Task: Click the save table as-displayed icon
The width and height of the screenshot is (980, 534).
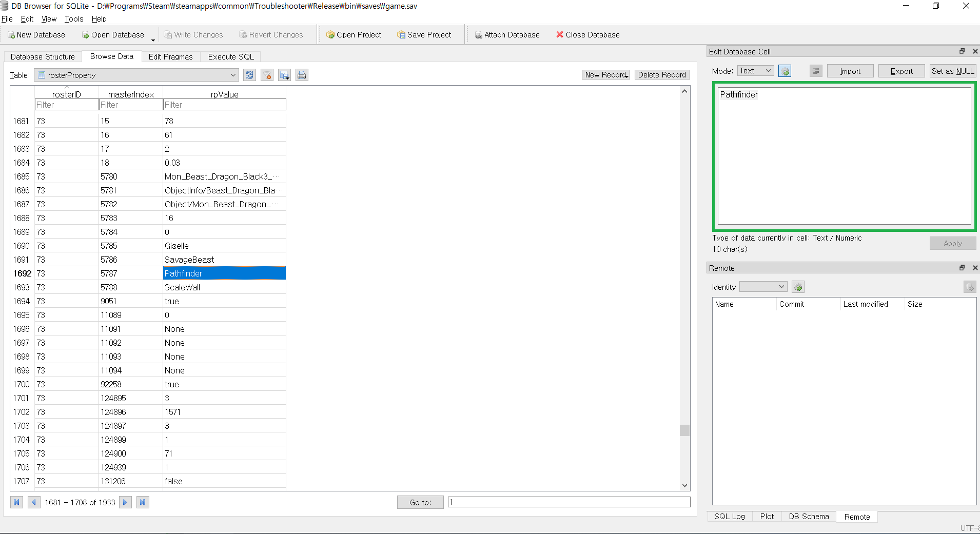Action: click(x=285, y=75)
